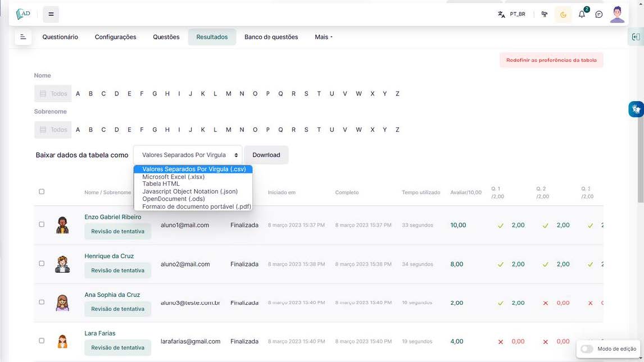Switch to dark mode with moon icon

[x=564, y=15]
